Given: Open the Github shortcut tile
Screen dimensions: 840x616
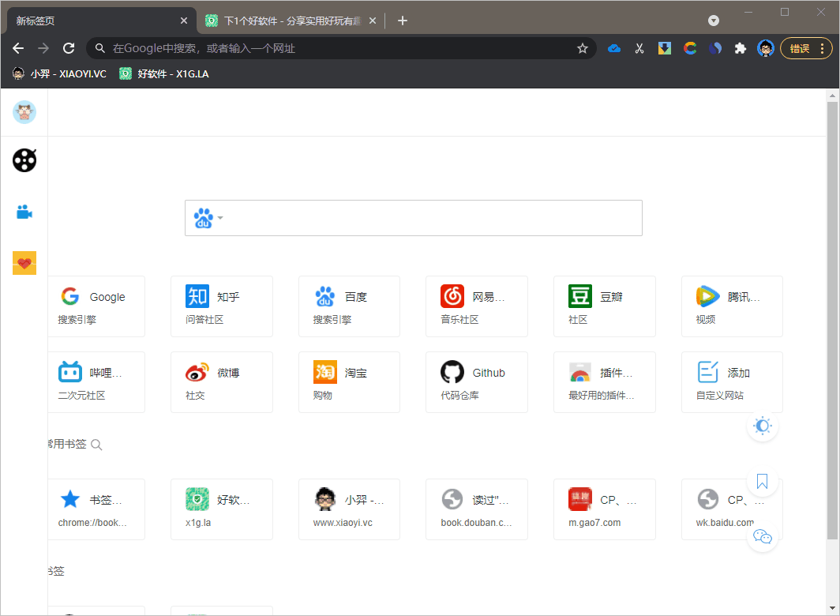Looking at the screenshot, I should (476, 382).
